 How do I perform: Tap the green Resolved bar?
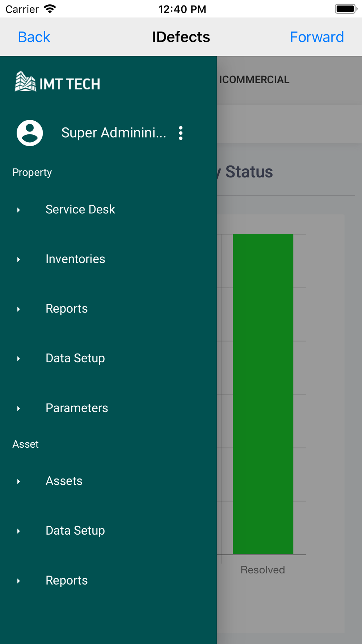263,394
